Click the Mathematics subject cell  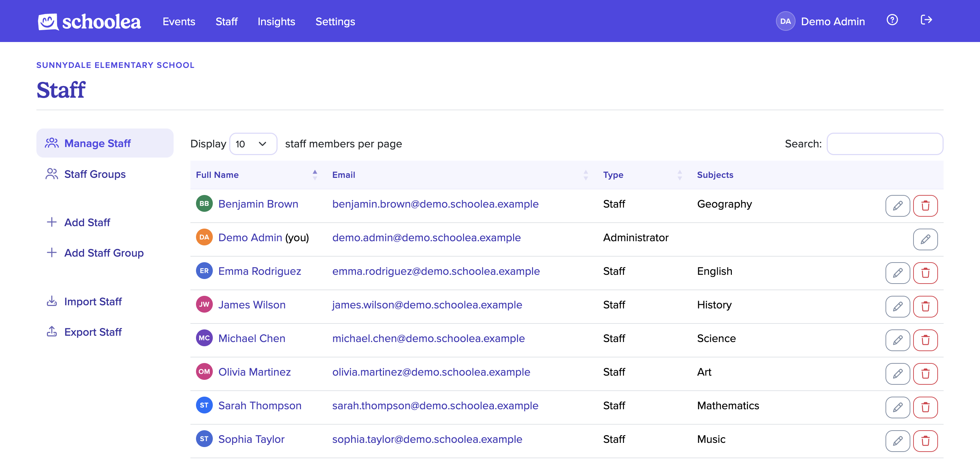pyautogui.click(x=728, y=406)
